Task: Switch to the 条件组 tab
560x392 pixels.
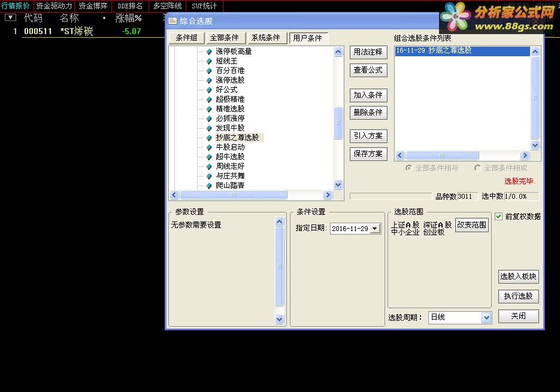Action: [x=186, y=38]
